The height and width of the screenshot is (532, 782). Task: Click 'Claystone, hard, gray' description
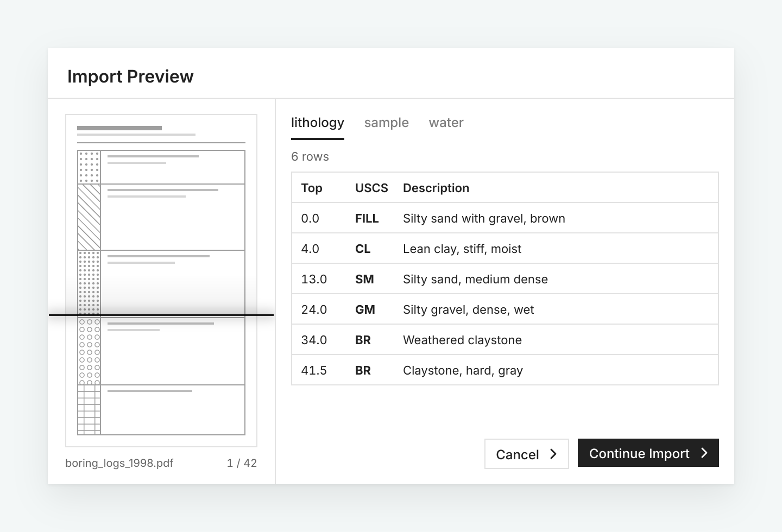[463, 370]
